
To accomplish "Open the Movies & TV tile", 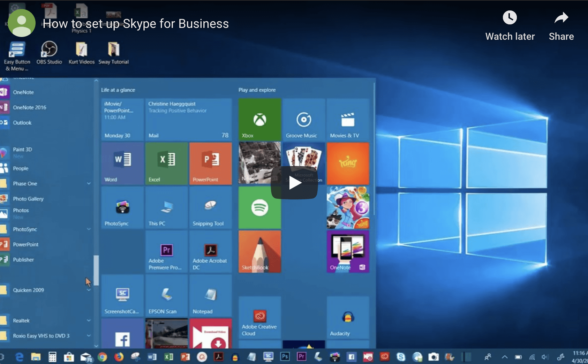I will tap(348, 120).
